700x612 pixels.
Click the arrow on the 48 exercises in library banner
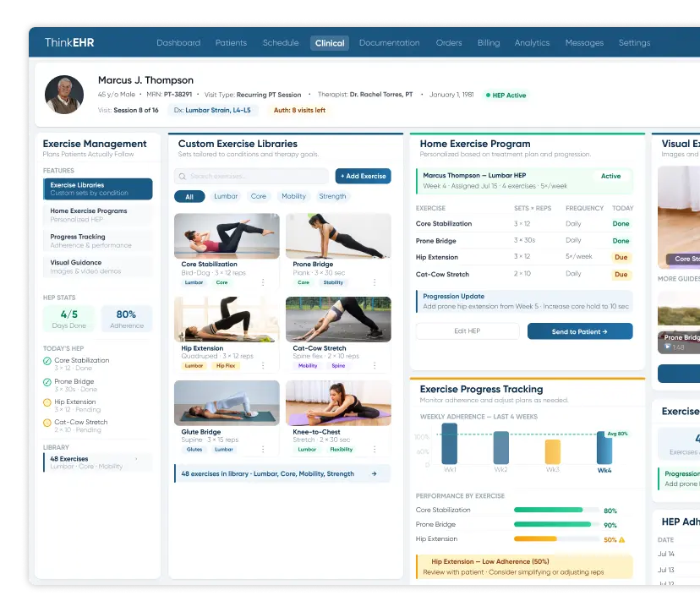click(x=375, y=473)
